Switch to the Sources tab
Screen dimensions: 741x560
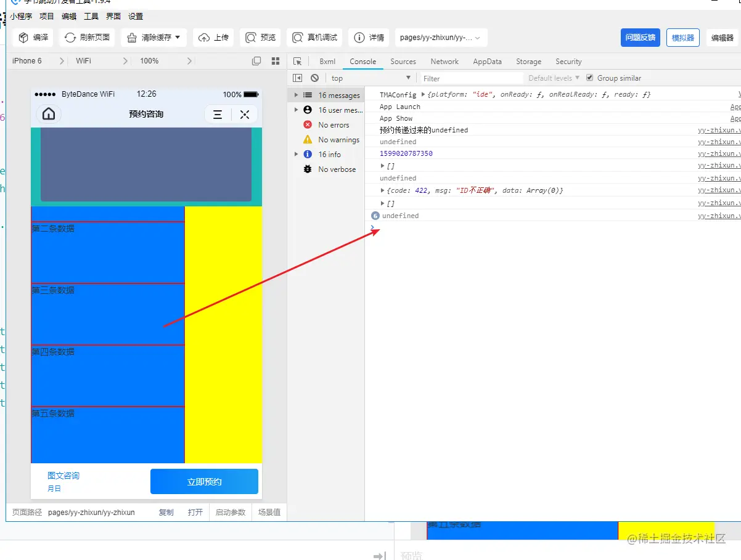[403, 62]
